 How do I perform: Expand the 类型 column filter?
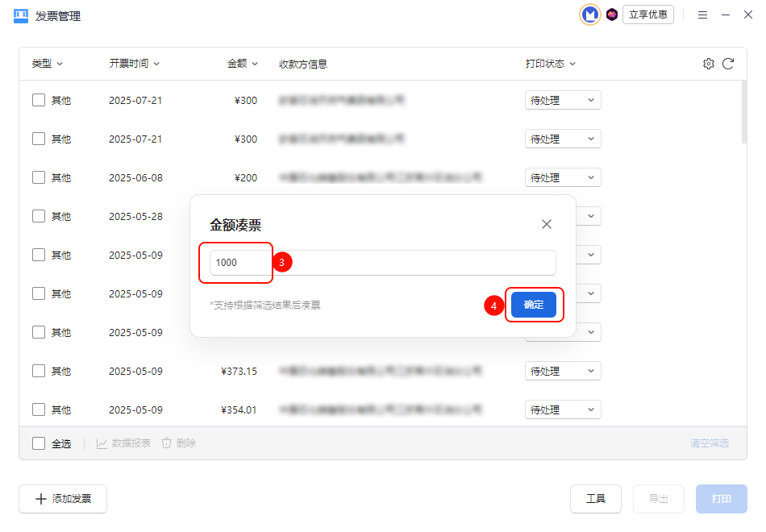48,64
